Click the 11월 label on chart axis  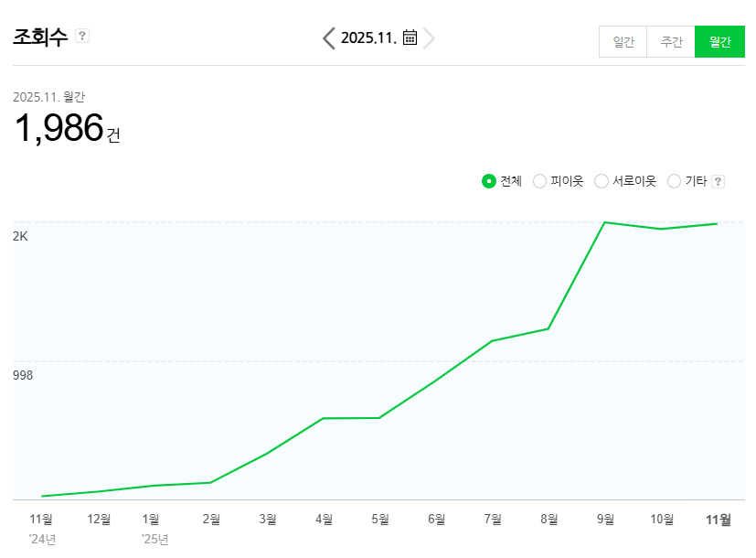point(719,520)
